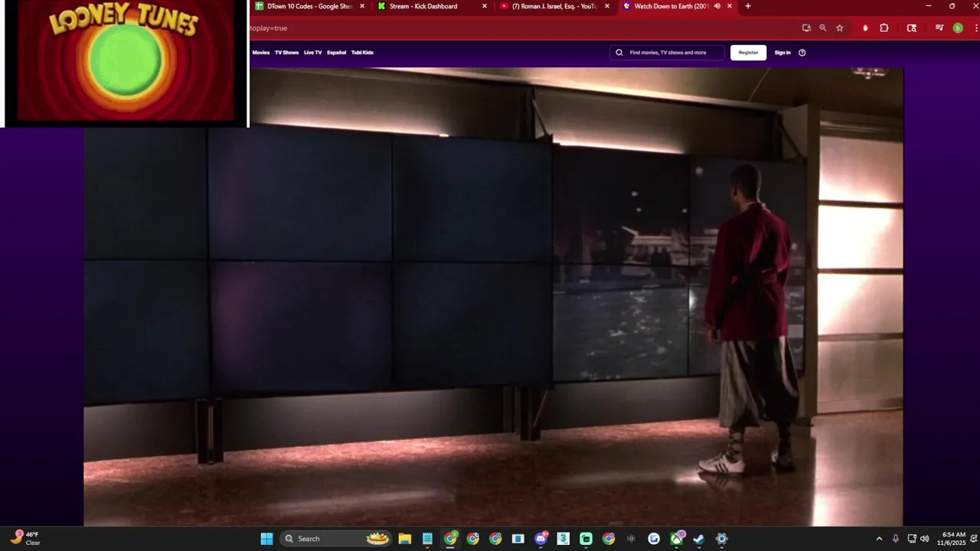
Task: Open the blue G taskbar app
Action: (x=654, y=539)
